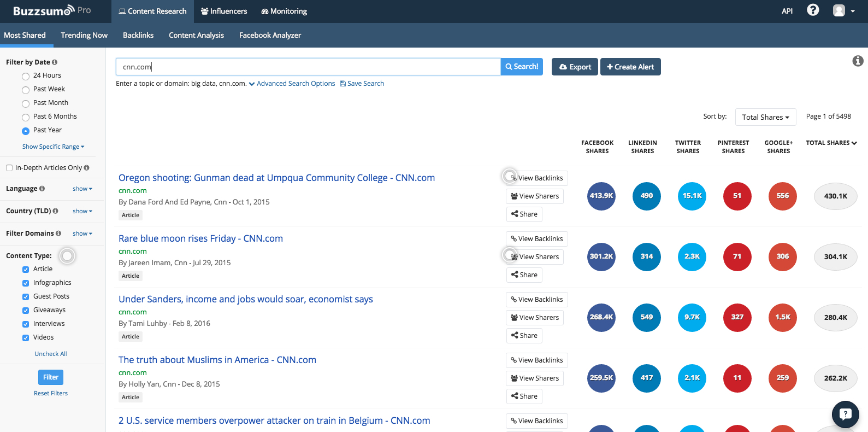View Backlinks for the Oregon shooting article
This screenshot has width=868, height=432.
click(537, 178)
